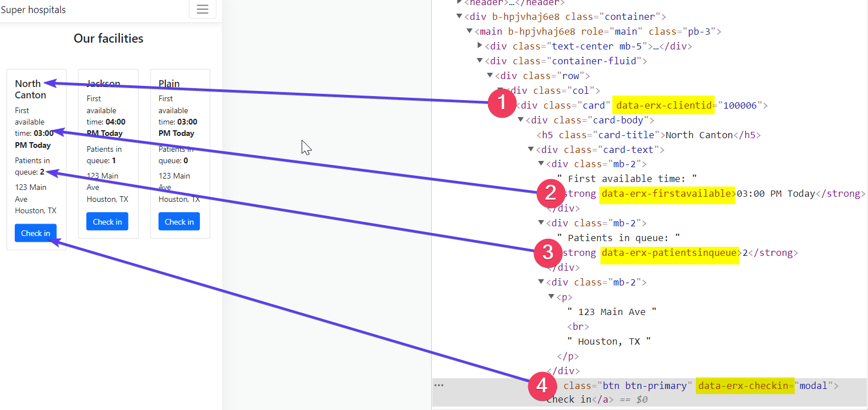Collapse the container-fluid div node
The height and width of the screenshot is (410, 868).
(480, 61)
